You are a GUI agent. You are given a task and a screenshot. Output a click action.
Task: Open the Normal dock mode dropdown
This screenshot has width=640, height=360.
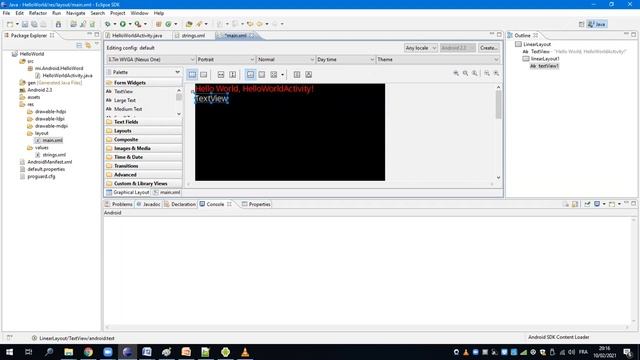286,60
